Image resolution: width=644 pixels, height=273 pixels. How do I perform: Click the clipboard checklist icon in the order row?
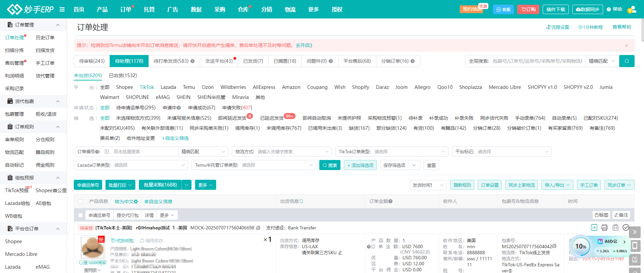tap(615, 228)
